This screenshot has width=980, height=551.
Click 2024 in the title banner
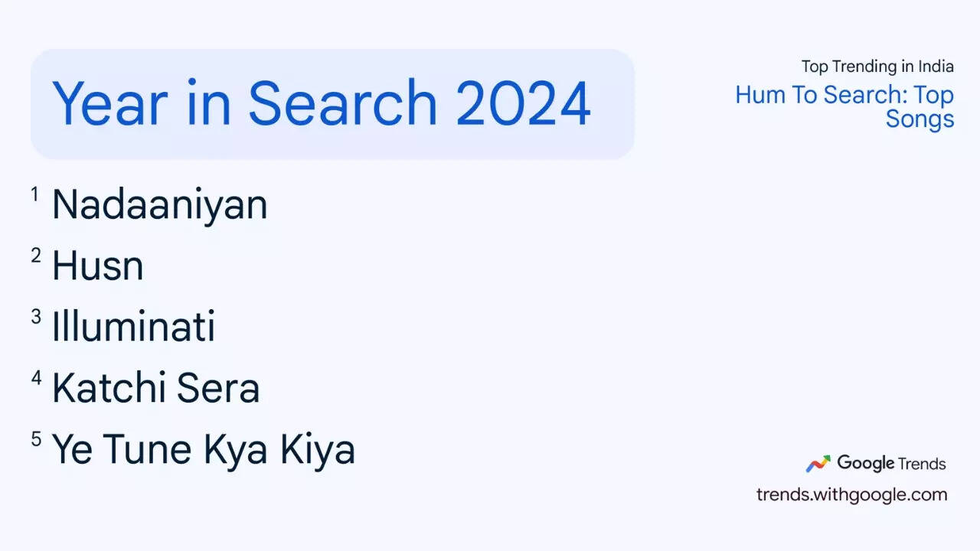coord(523,103)
